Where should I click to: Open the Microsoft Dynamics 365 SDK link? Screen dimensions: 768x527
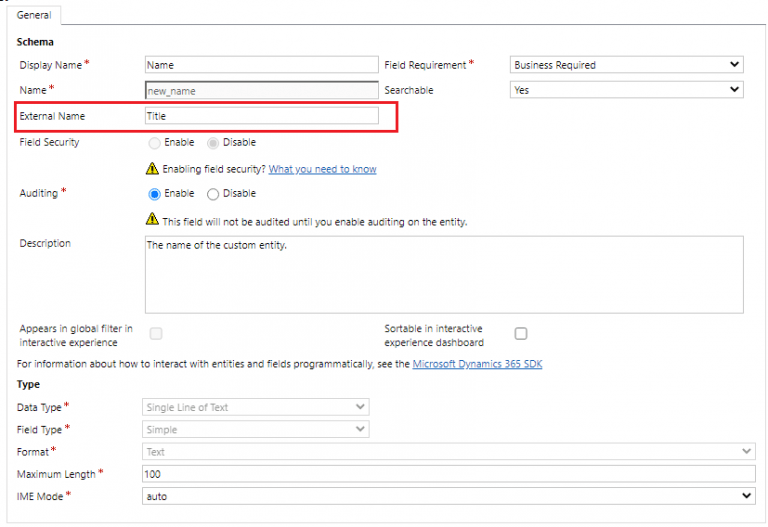[x=477, y=364]
